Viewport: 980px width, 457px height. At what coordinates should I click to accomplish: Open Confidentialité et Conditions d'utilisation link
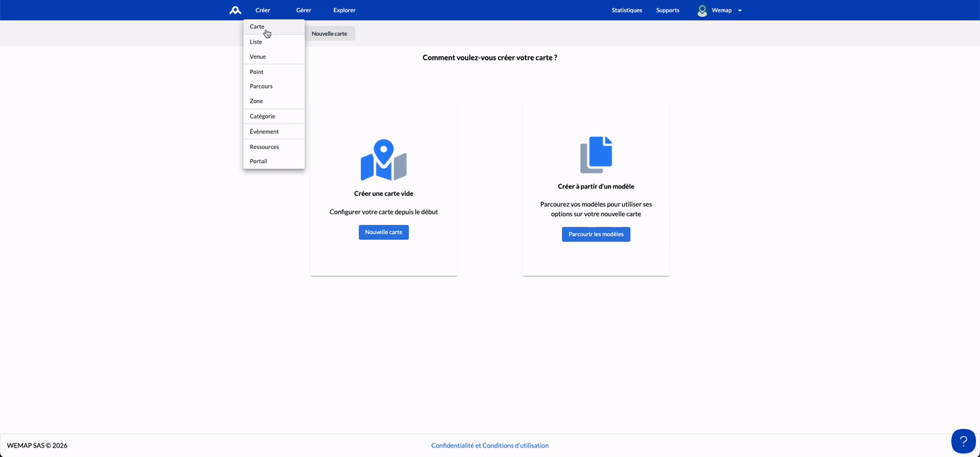coord(490,445)
